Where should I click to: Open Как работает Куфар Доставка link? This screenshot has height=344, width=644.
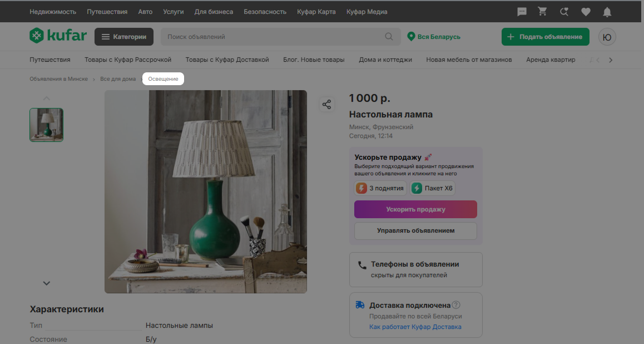415,327
